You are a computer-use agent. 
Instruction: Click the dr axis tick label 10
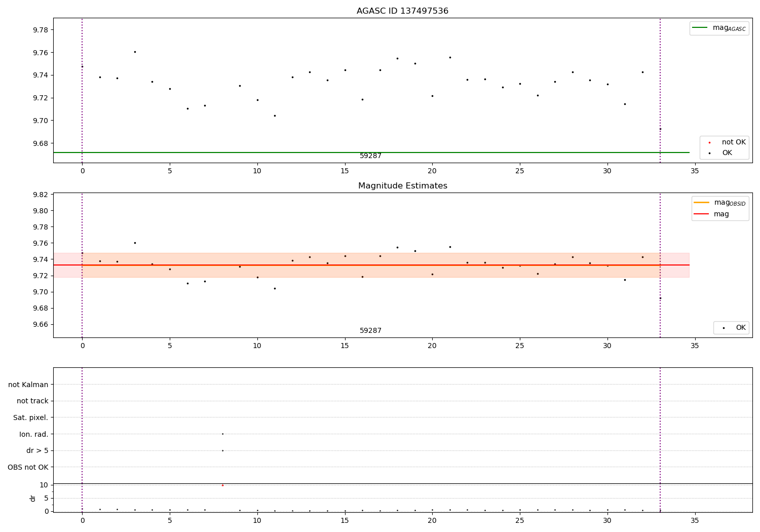pos(44,485)
